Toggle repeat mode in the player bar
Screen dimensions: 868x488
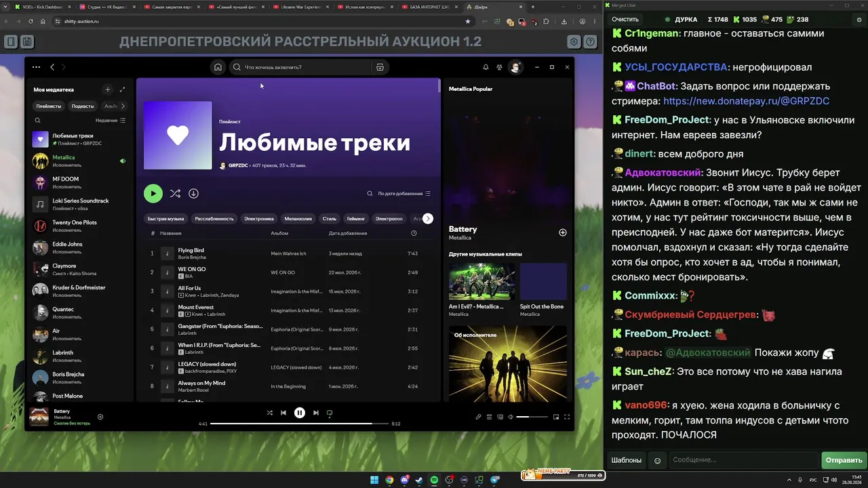pos(330,413)
